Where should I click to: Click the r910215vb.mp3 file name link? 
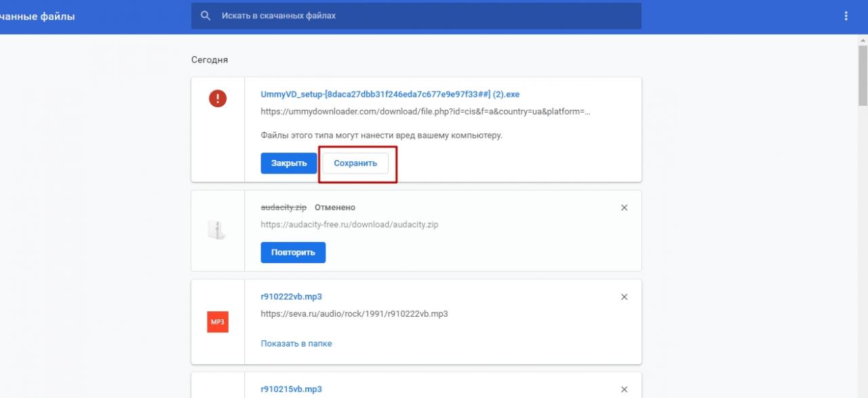coord(291,389)
